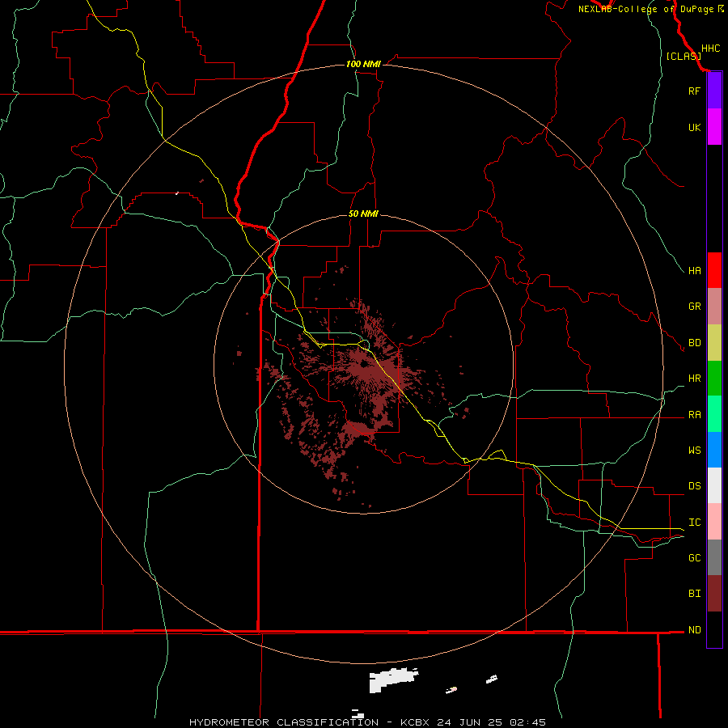Click the brown BI legend swatch
This screenshot has width=728, height=728.
(x=714, y=594)
